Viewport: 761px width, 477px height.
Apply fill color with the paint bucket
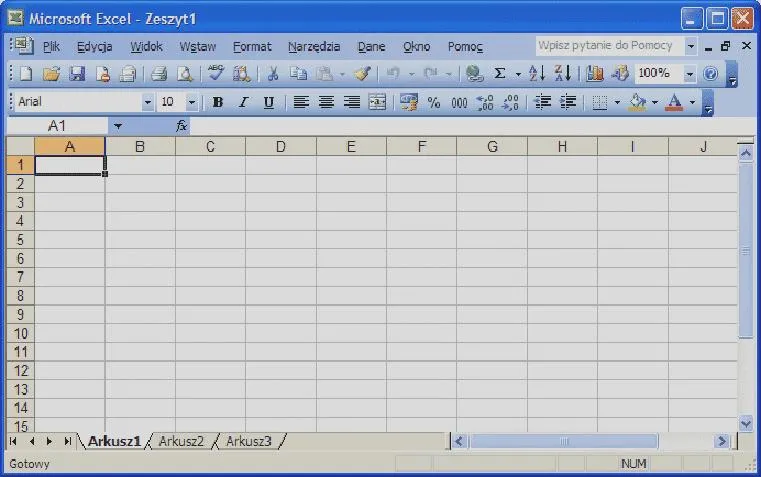pyautogui.click(x=637, y=102)
